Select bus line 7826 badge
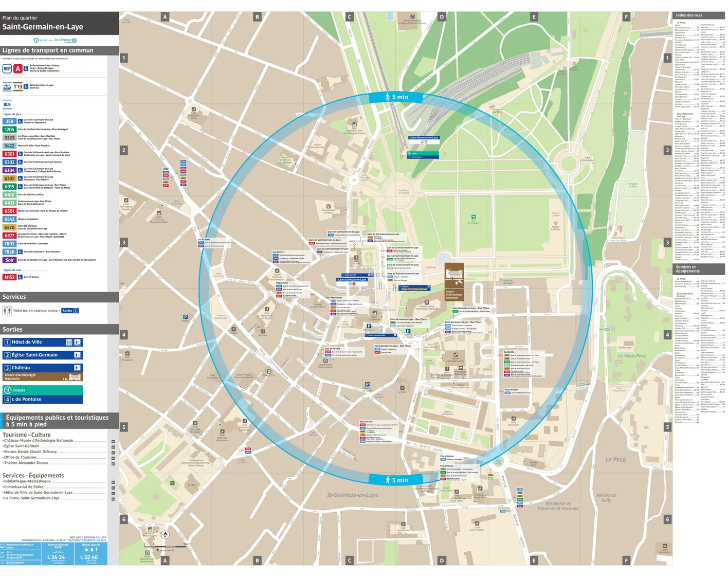This screenshot has width=728, height=577. coord(10,252)
